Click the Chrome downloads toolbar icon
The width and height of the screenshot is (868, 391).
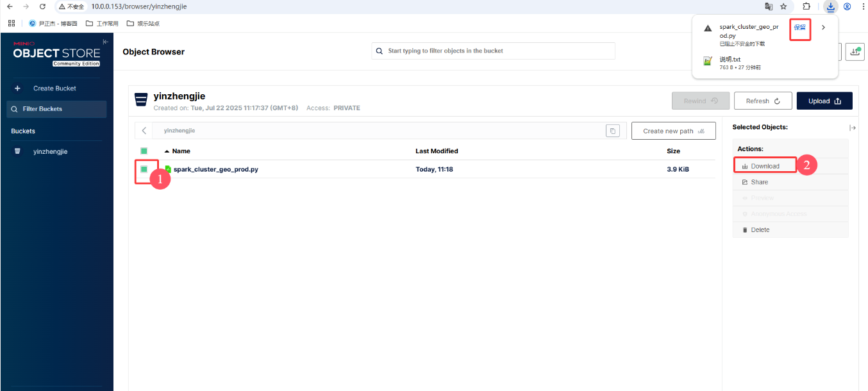tap(831, 6)
